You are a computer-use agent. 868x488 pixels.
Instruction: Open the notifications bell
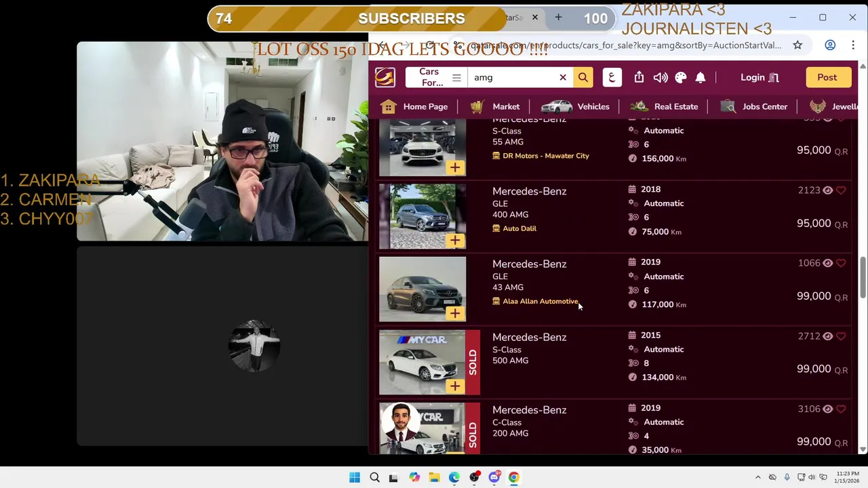[x=701, y=77]
